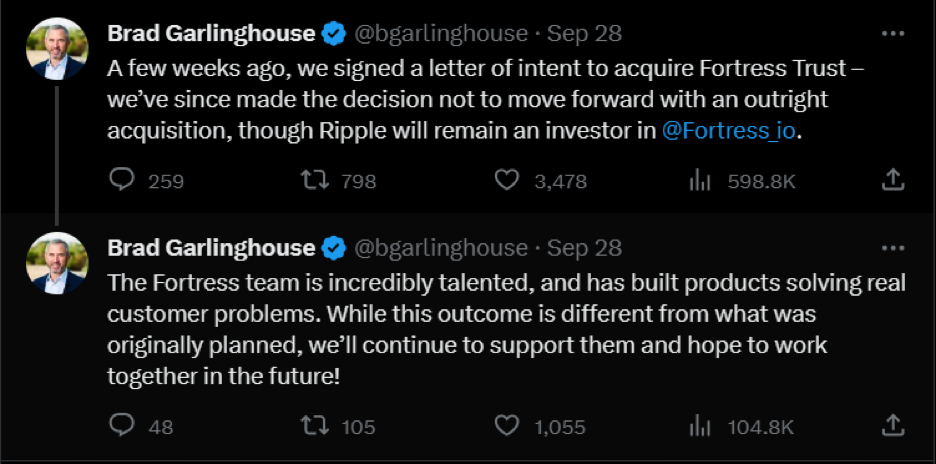
Task: Open more options menu on first tweet
Action: click(893, 33)
